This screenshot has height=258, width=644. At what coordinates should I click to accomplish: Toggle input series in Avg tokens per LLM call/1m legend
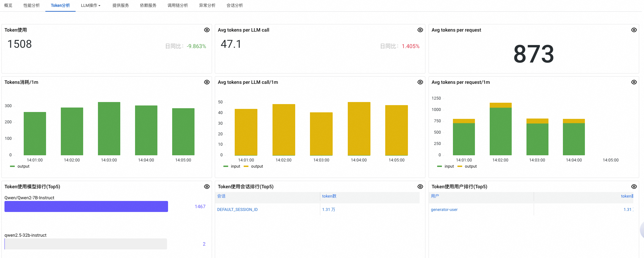point(235,166)
